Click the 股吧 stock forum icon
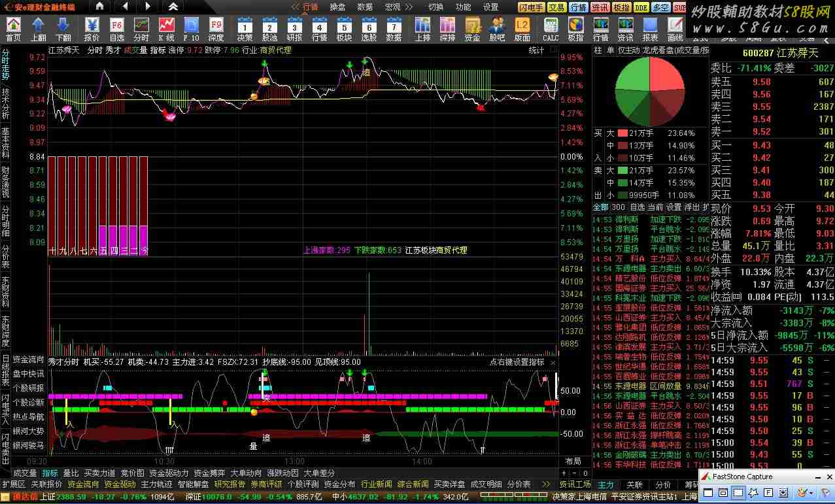The image size is (835, 504). coord(498,29)
